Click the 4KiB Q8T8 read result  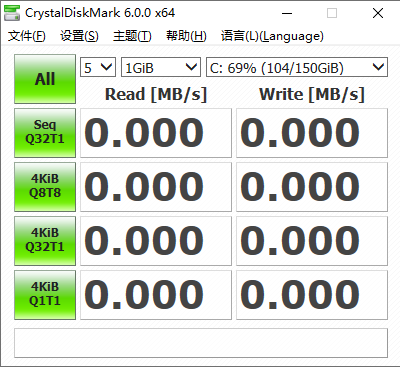[x=156, y=187]
